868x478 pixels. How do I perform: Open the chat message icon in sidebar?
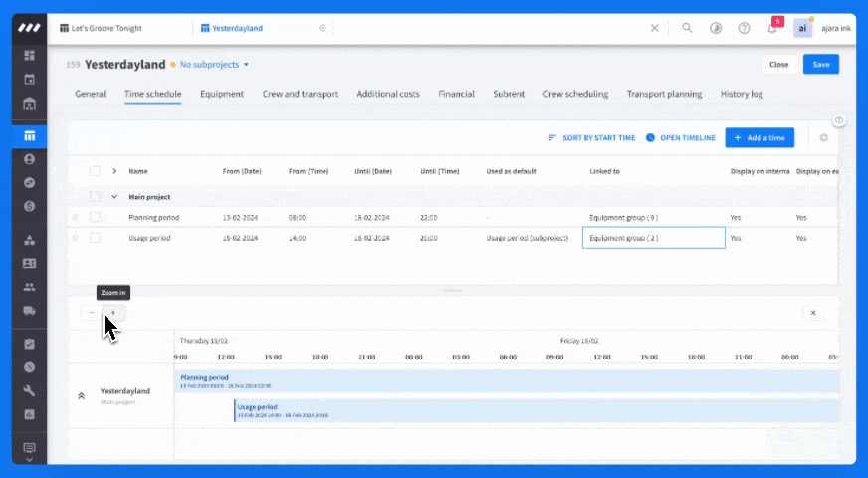coord(29,447)
